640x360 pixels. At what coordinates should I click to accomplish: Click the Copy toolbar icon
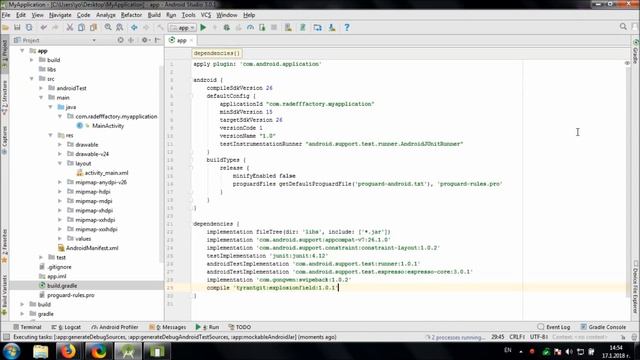(81, 27)
